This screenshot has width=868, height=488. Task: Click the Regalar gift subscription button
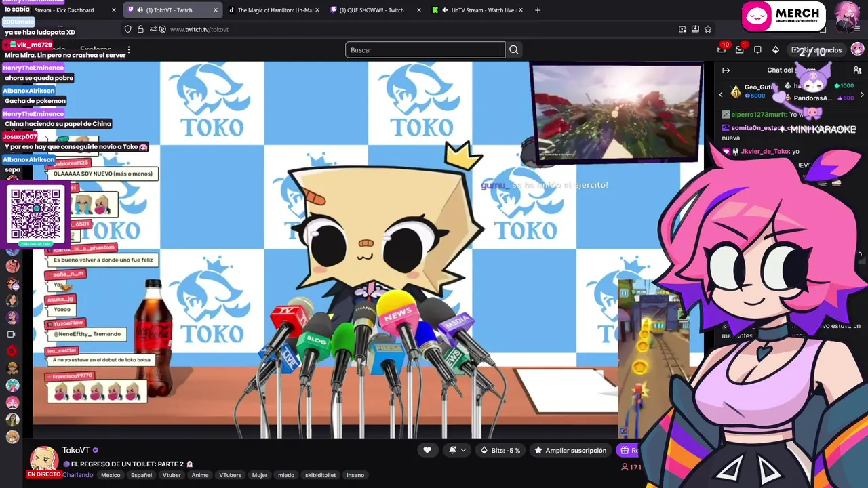click(628, 450)
